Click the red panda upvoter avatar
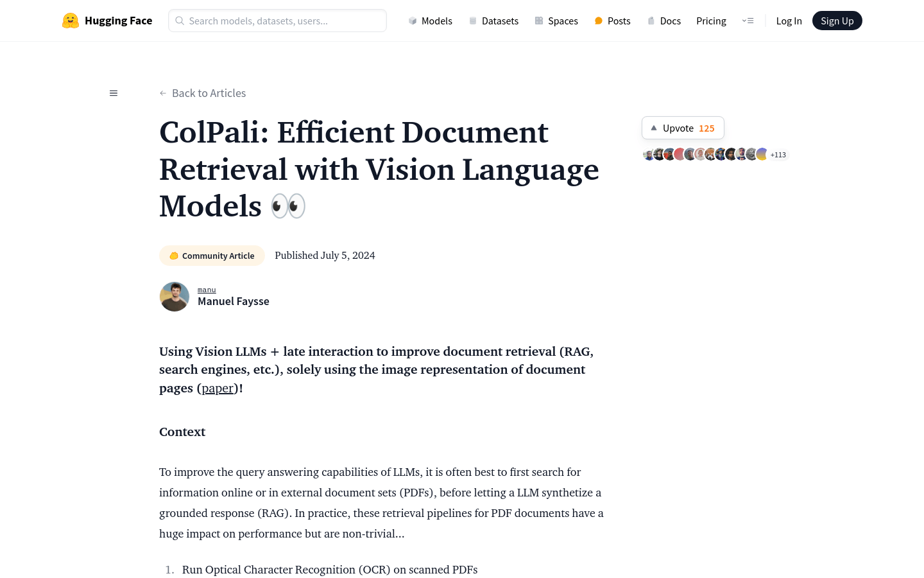The image size is (924, 578). tap(710, 154)
